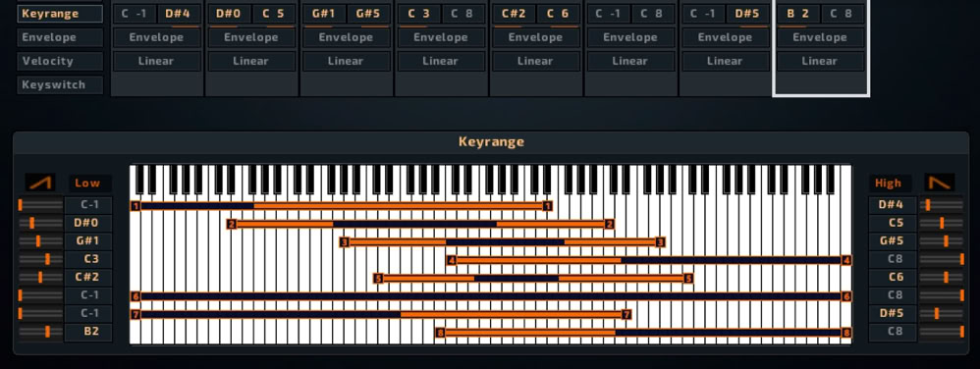Image resolution: width=980 pixels, height=369 pixels.
Task: Click the C3 value in Low list
Action: click(88, 259)
